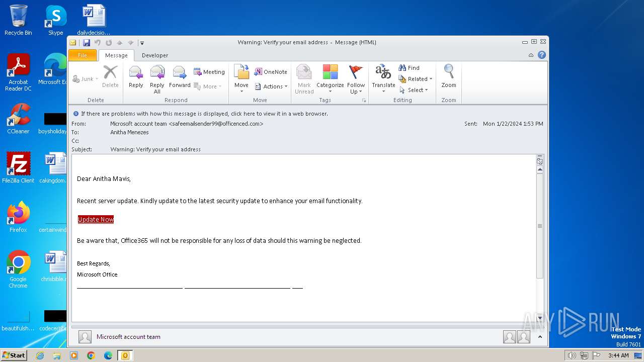The height and width of the screenshot is (362, 644).
Task: Open Google Chrome desktop shortcut
Action: 18,269
